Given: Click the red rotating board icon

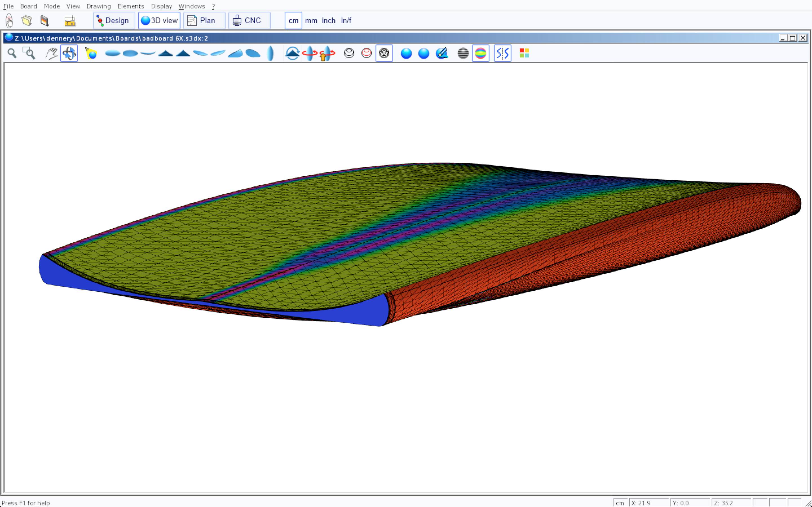Looking at the screenshot, I should 309,53.
